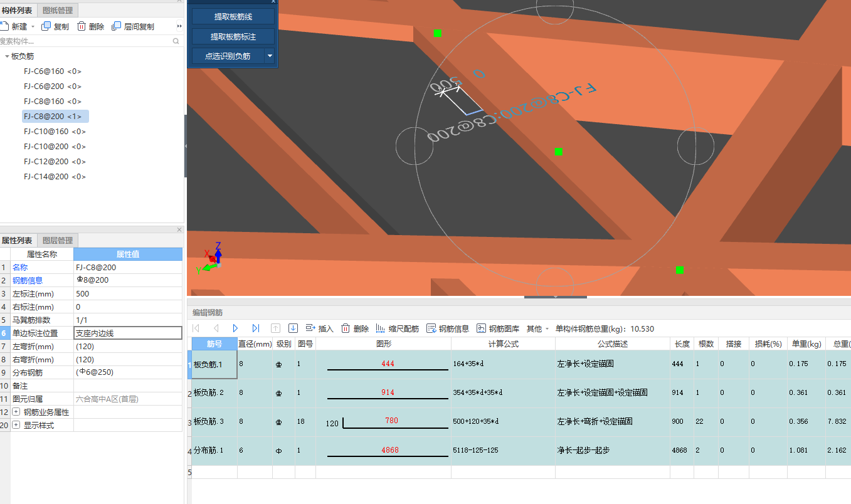Select component FJ-C14@200 in tree

(55, 176)
